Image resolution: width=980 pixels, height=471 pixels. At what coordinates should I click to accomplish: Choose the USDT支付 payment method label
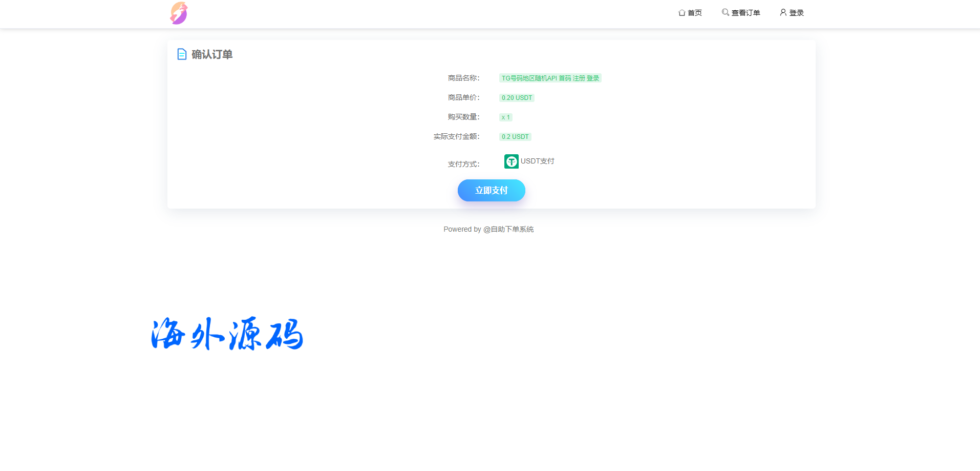(x=537, y=161)
